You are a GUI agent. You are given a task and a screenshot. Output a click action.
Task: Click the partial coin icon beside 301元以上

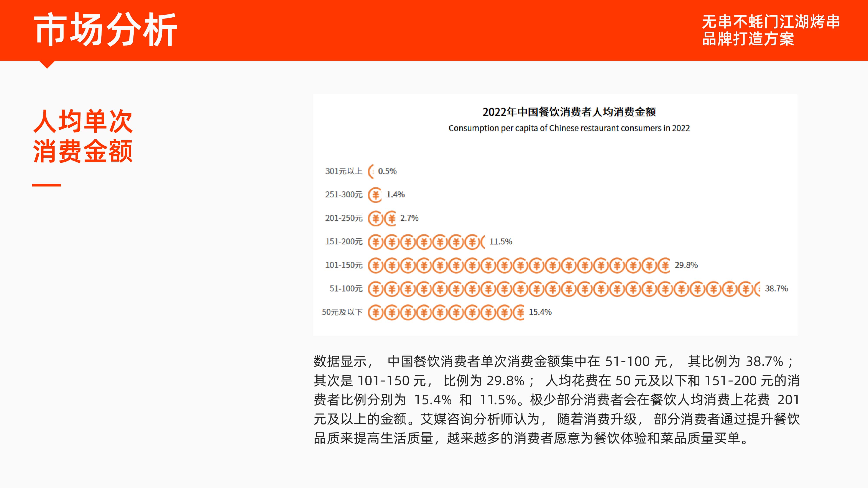click(x=371, y=171)
